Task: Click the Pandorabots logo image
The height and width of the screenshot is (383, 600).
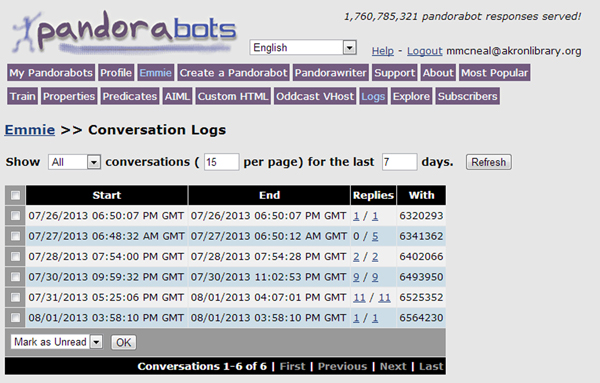Action: click(x=124, y=32)
